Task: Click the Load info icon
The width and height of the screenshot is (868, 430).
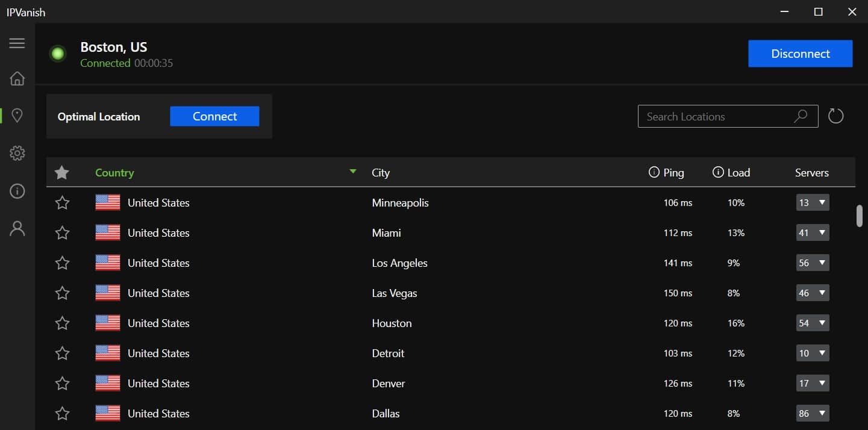Action: pos(717,172)
